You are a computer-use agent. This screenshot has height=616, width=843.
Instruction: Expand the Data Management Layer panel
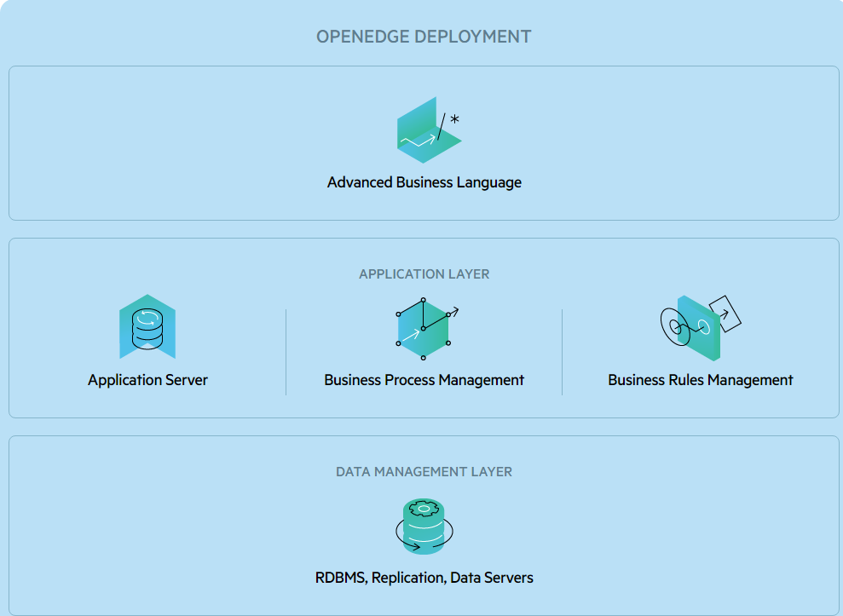[x=424, y=523]
